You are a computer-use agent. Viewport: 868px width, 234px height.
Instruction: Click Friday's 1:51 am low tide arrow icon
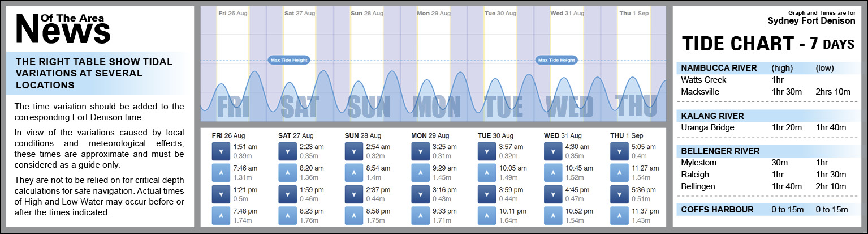pyautogui.click(x=220, y=151)
